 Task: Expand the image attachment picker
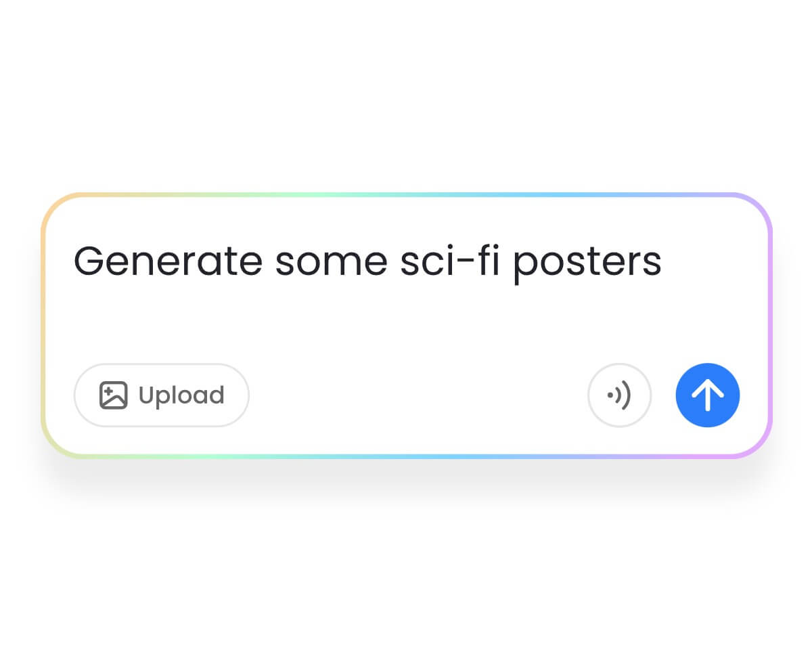(x=161, y=395)
